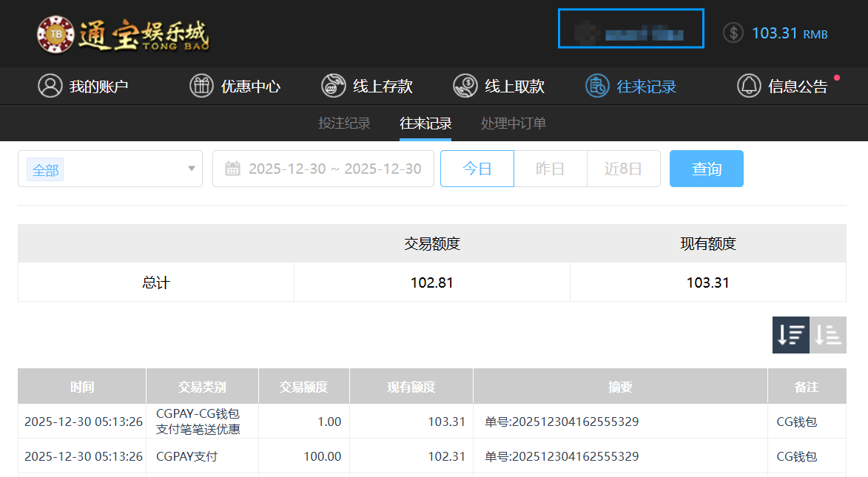Click the Tong Bao casino logo
The image size is (868, 477).
[x=123, y=34]
